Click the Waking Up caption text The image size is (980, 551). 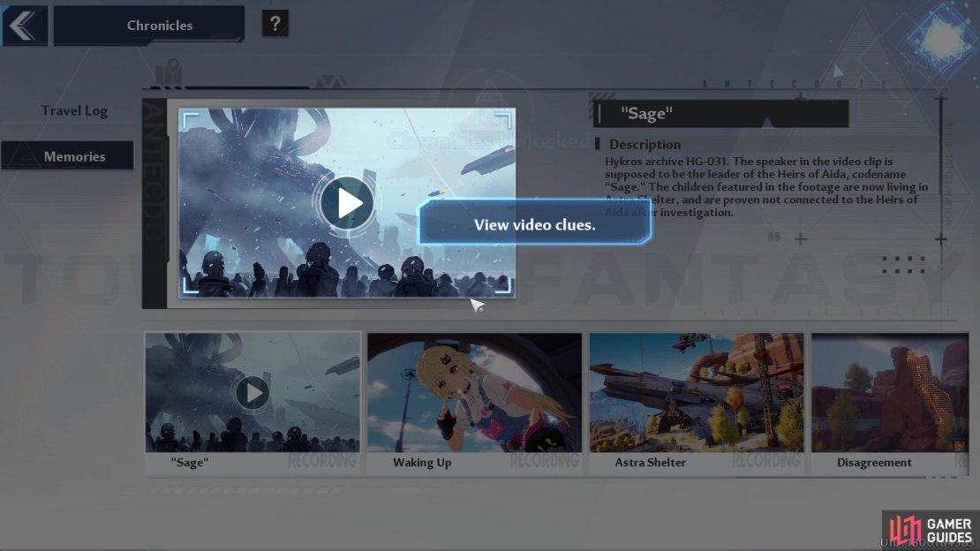pos(422,462)
